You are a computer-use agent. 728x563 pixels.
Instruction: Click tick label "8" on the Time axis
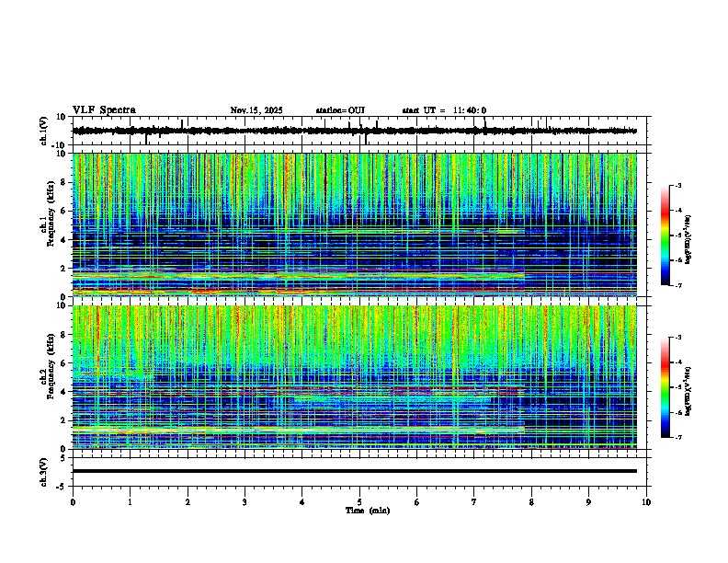point(531,502)
